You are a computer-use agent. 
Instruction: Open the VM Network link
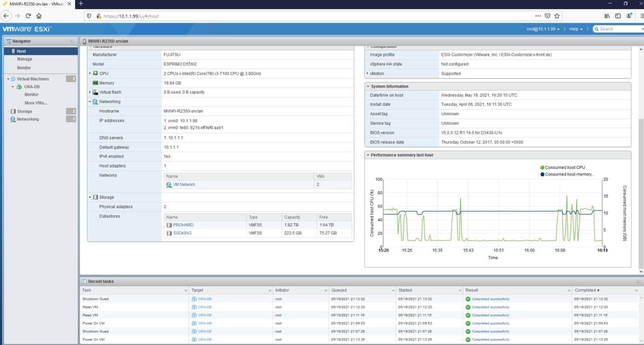coord(184,185)
